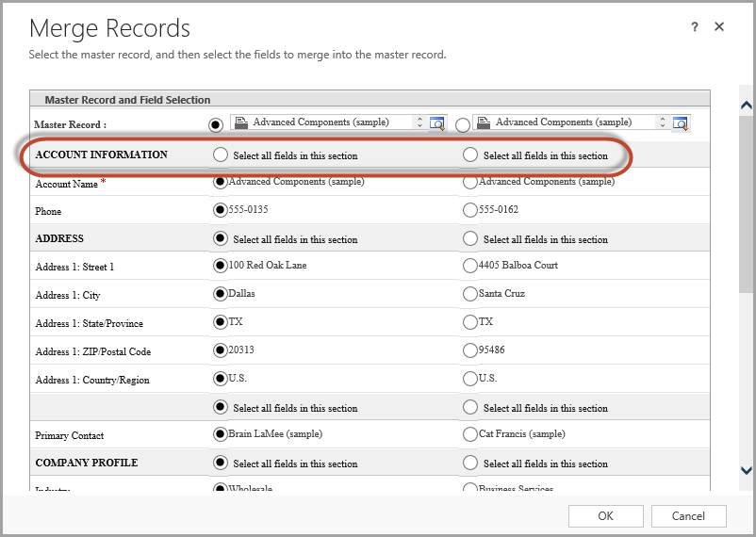This screenshot has height=537, width=756.
Task: Select ZIP code 20313
Action: tap(221, 350)
